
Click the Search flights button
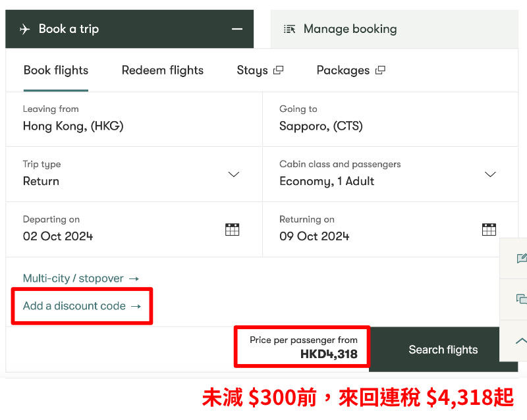click(x=443, y=350)
